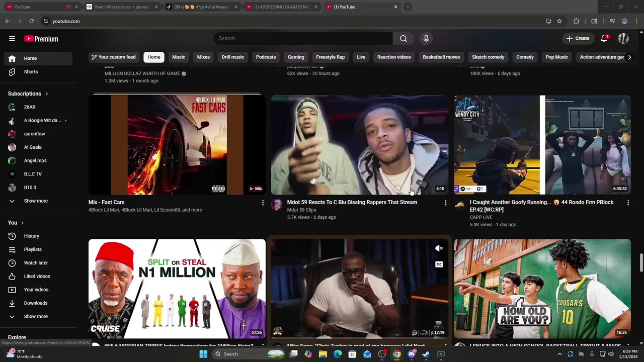Install app icon in address bar
The width and height of the screenshot is (644, 362).
[x=548, y=21]
